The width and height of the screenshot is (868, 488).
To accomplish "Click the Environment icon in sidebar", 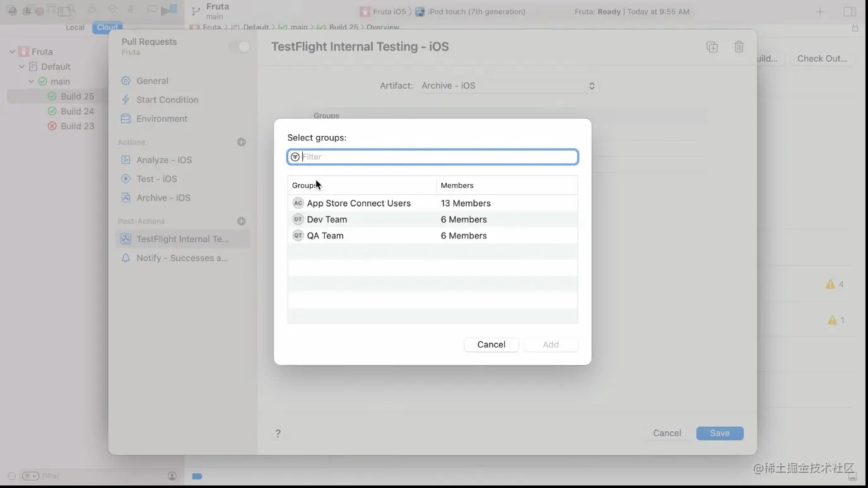I will 126,119.
